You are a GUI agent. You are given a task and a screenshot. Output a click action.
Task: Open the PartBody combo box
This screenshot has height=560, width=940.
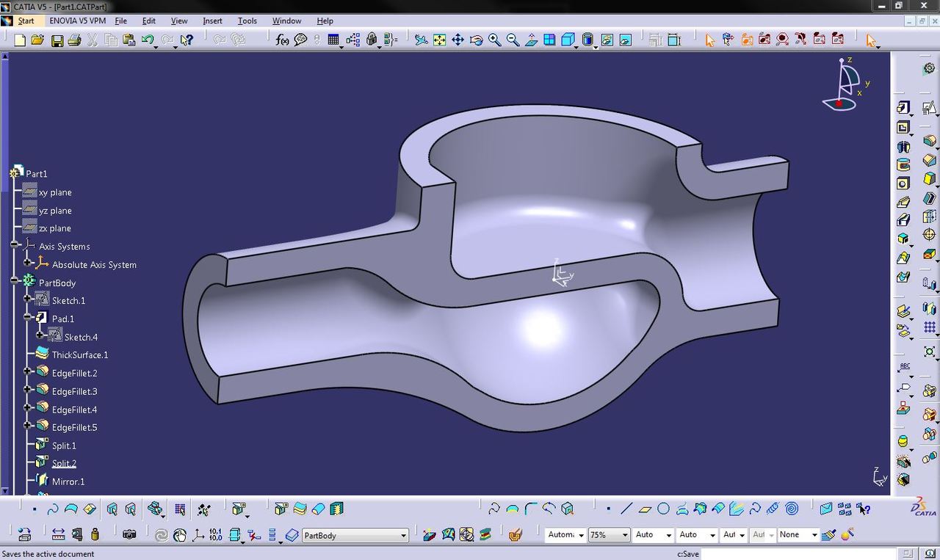click(x=355, y=535)
